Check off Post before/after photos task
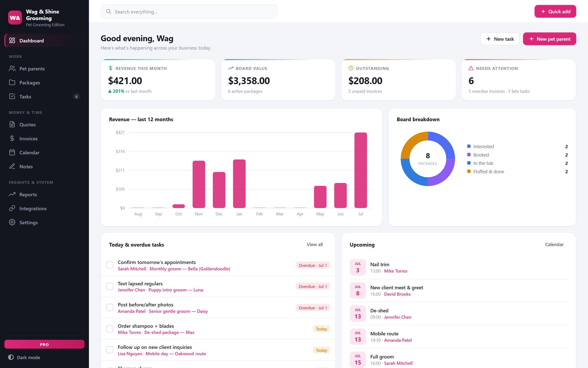Viewport: 588px width, 368px height. (x=110, y=307)
